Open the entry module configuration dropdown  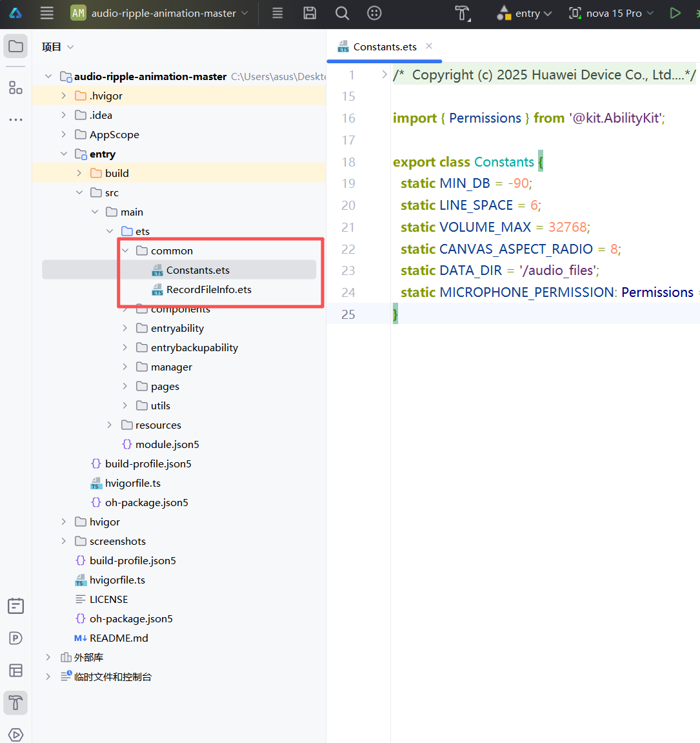527,13
